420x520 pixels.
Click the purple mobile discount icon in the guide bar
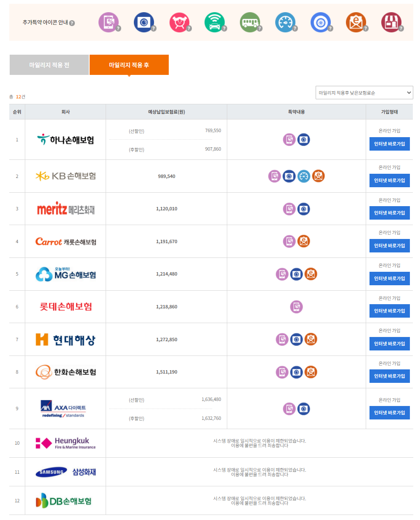(109, 22)
